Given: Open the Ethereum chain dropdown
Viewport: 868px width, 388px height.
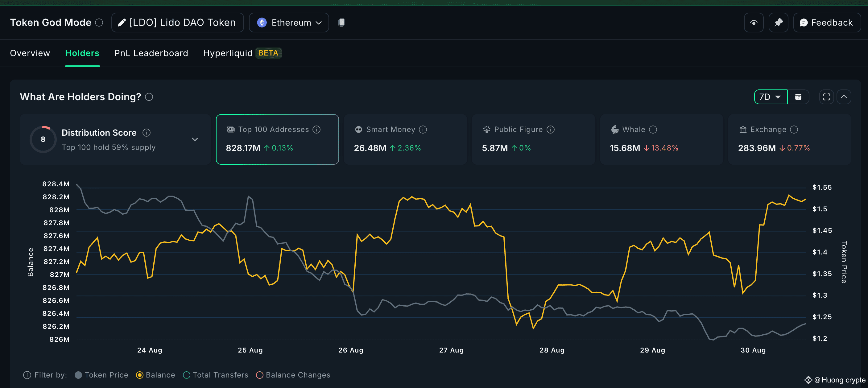Looking at the screenshot, I should [x=289, y=23].
